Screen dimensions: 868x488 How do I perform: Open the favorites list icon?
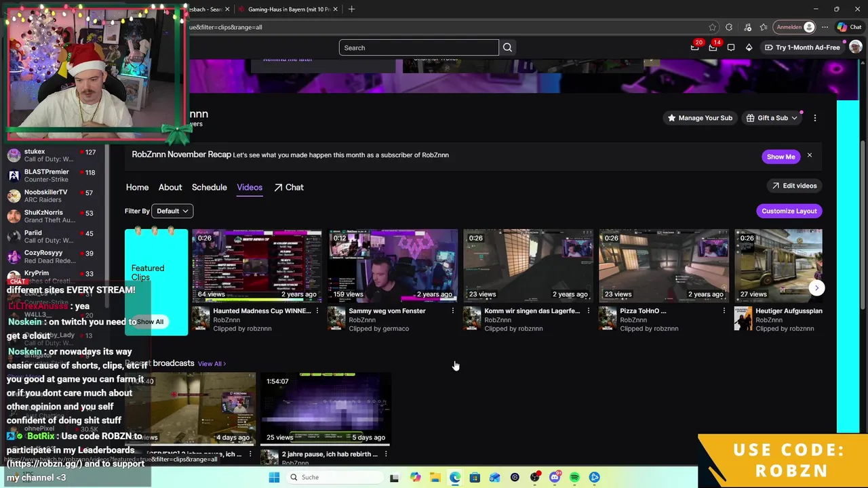tap(764, 27)
